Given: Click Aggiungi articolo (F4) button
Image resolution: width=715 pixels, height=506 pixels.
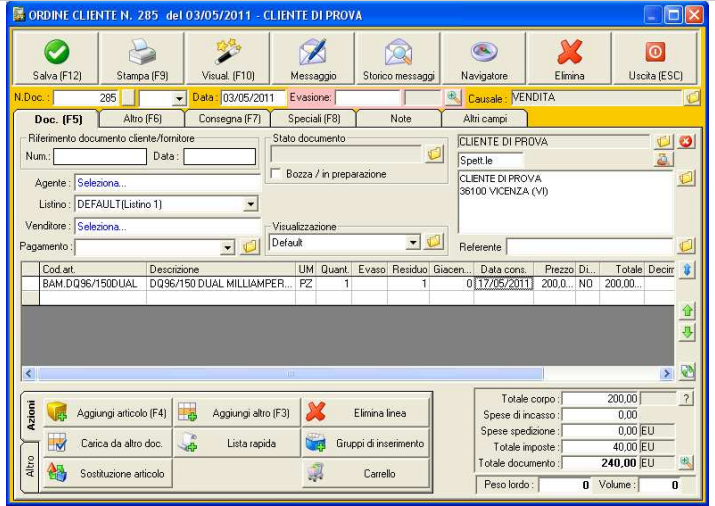Looking at the screenshot, I should (108, 413).
